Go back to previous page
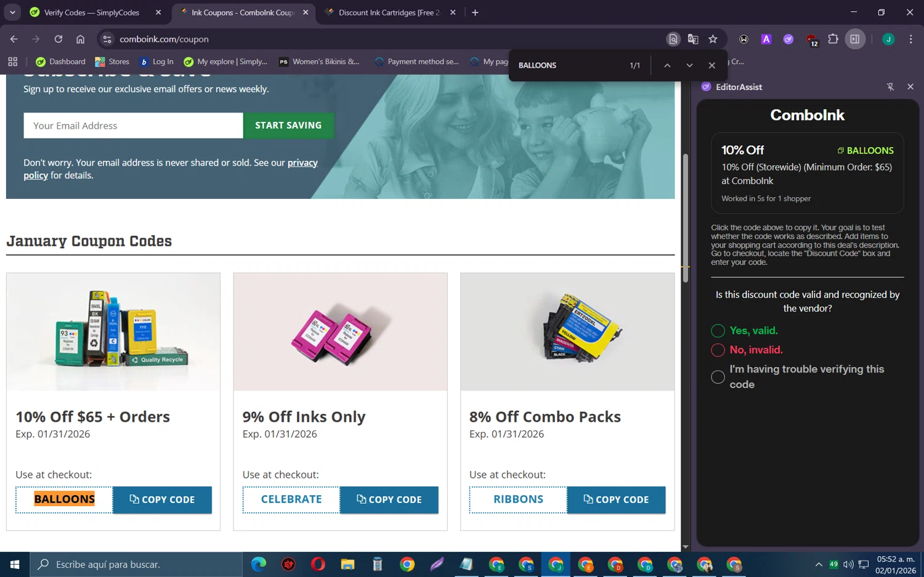This screenshot has height=577, width=924. (x=14, y=39)
